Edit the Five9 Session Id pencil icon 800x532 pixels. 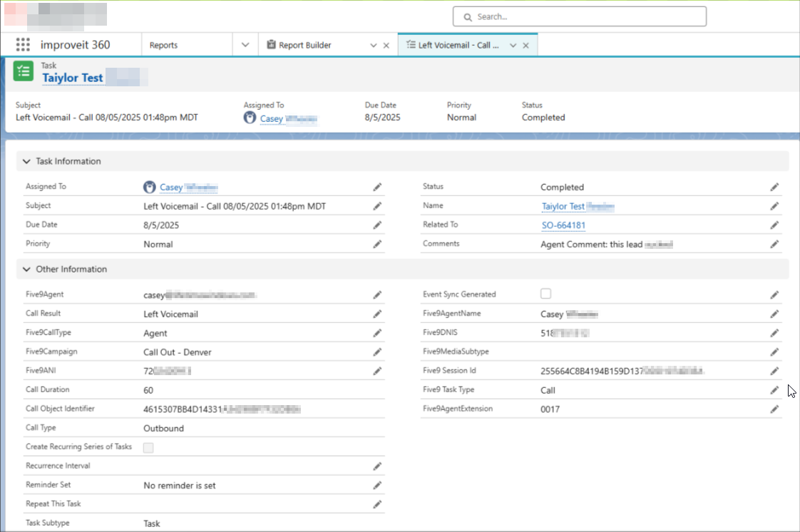pos(774,371)
